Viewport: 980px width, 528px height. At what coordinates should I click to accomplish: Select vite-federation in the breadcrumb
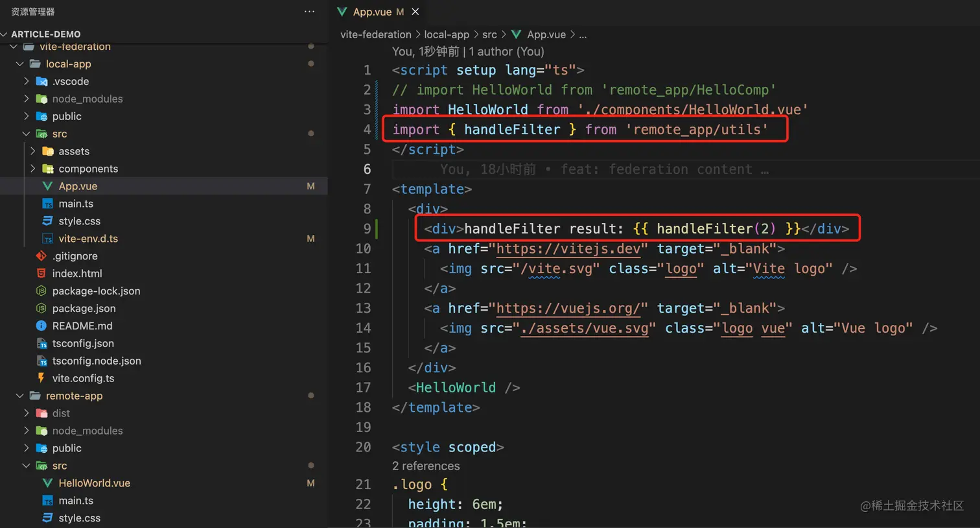coord(376,34)
